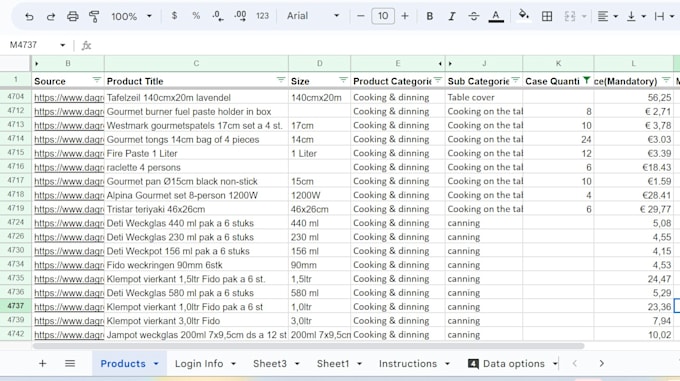Format selection as percent

pyautogui.click(x=196, y=16)
